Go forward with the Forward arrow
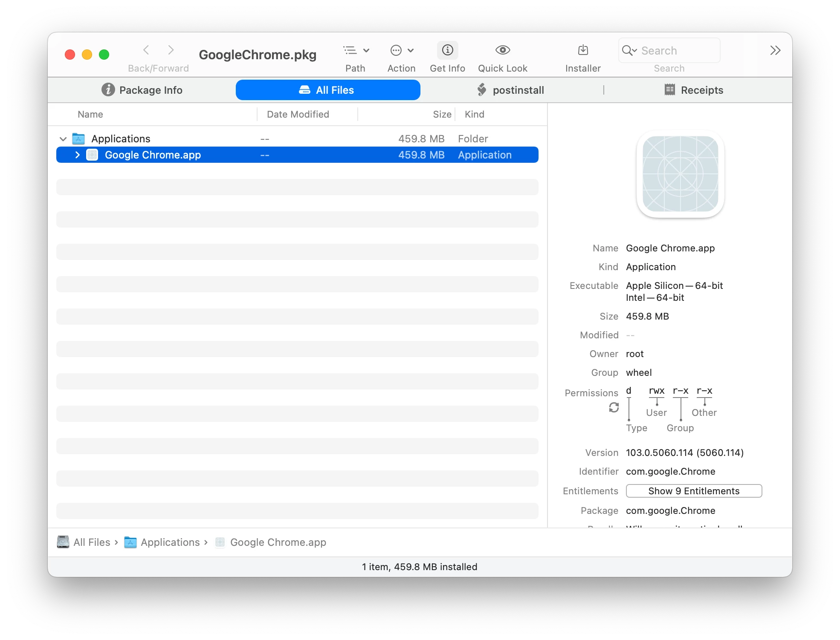 [x=171, y=50]
